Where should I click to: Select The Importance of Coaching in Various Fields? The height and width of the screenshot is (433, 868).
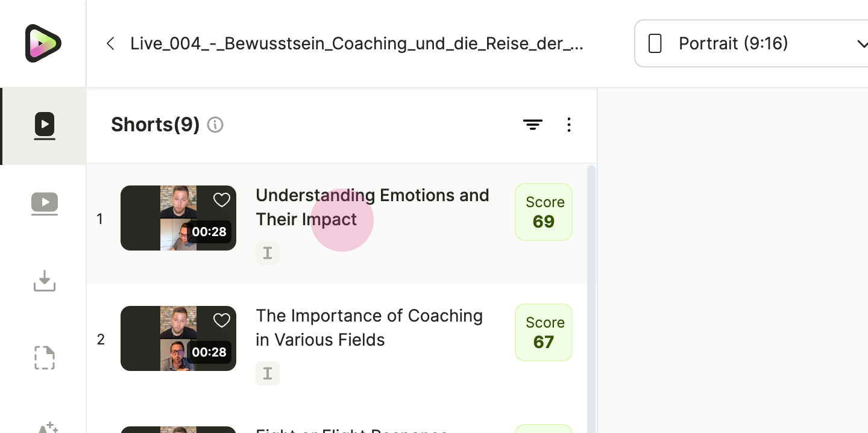pos(370,328)
